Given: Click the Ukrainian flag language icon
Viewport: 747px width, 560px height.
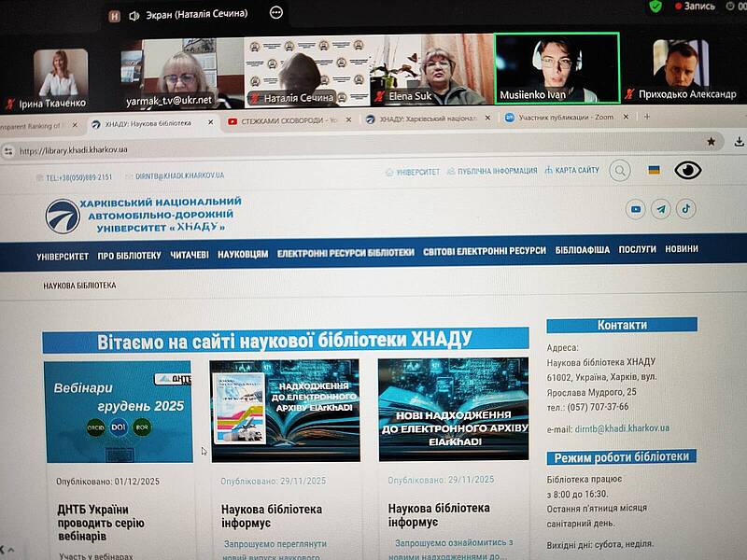Looking at the screenshot, I should (654, 170).
